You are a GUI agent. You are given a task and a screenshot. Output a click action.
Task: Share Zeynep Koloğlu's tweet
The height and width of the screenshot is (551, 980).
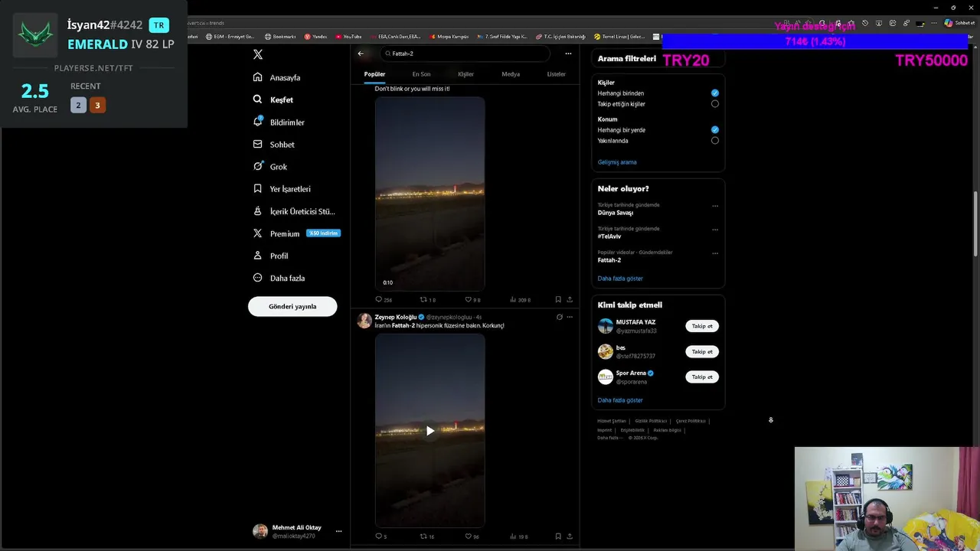click(x=570, y=536)
